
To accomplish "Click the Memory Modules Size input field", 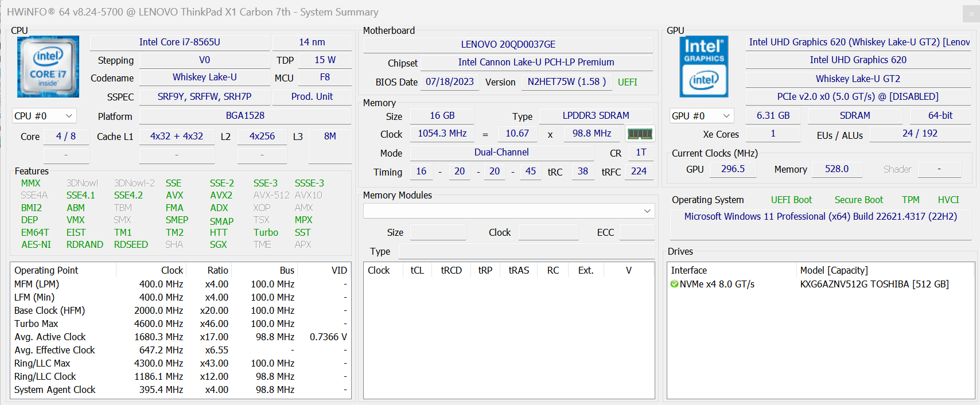I will point(438,232).
